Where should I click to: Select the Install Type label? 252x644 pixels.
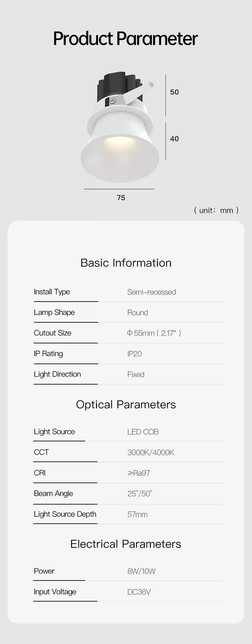[52, 292]
